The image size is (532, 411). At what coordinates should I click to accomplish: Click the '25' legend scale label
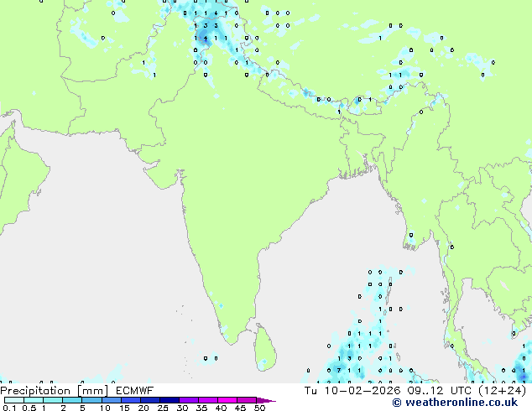pyautogui.click(x=163, y=408)
